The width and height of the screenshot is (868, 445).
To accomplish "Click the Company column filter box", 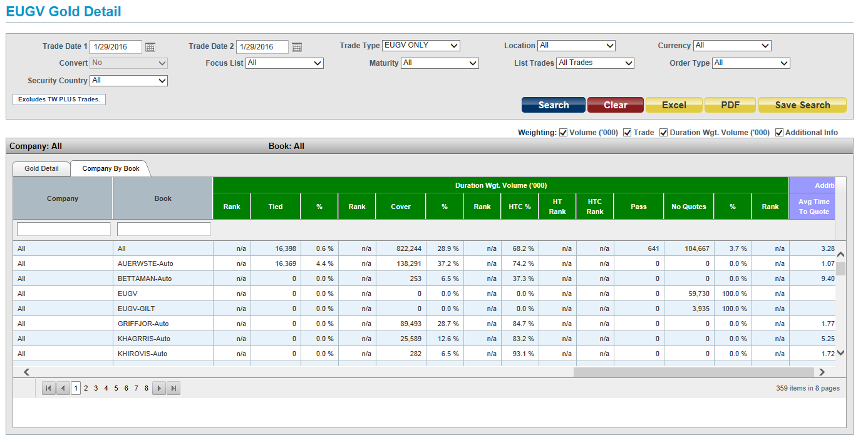I will point(64,229).
